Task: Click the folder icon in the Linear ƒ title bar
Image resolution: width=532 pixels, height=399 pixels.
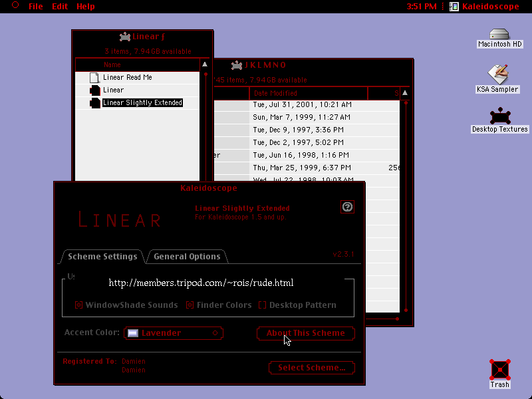Action: 125,37
